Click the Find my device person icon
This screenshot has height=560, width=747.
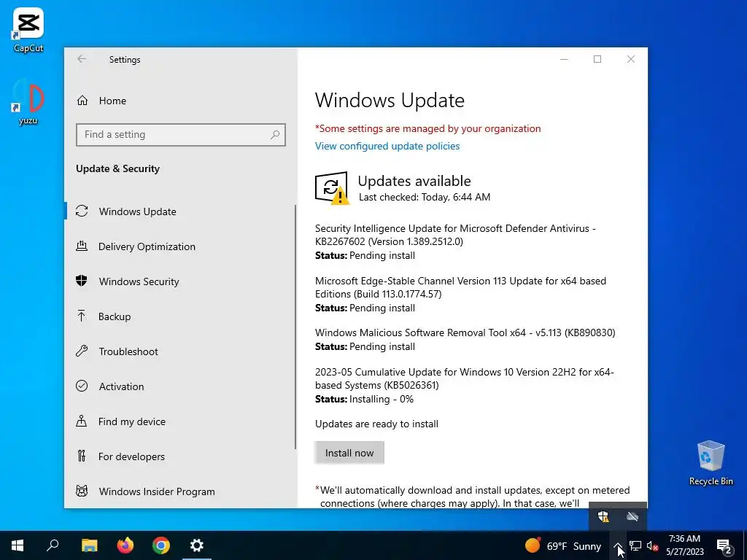pyautogui.click(x=82, y=421)
